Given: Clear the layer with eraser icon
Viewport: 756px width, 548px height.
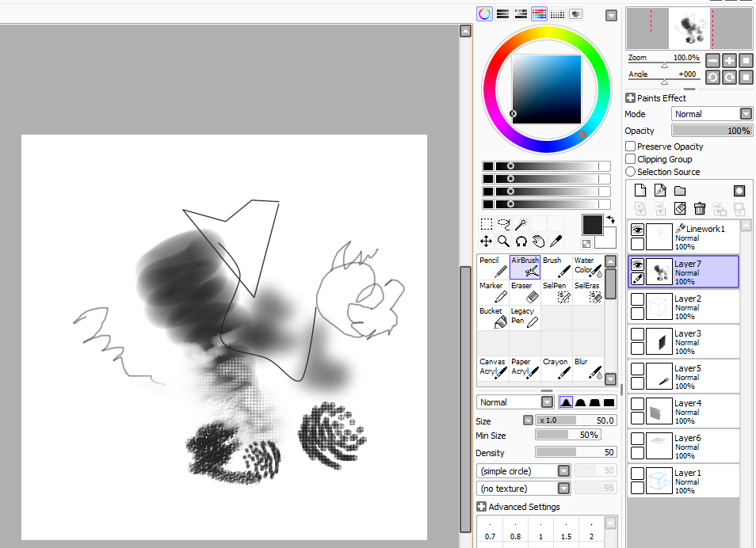Looking at the screenshot, I should (680, 209).
